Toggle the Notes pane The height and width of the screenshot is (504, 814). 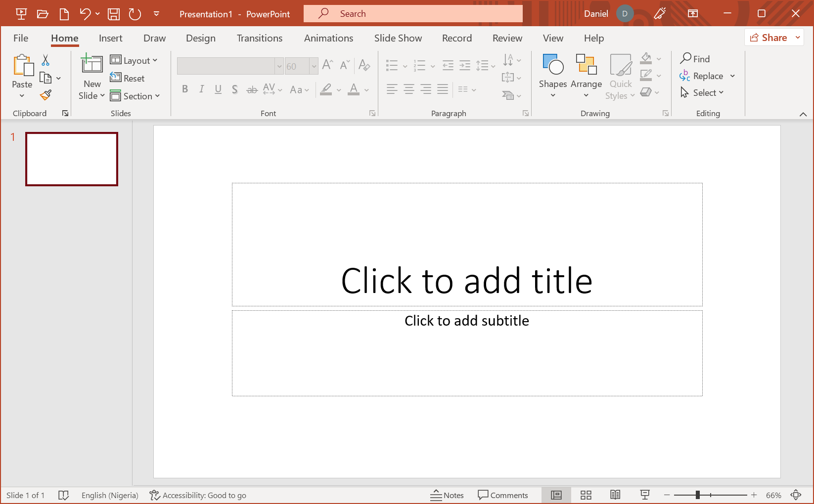[447, 495]
